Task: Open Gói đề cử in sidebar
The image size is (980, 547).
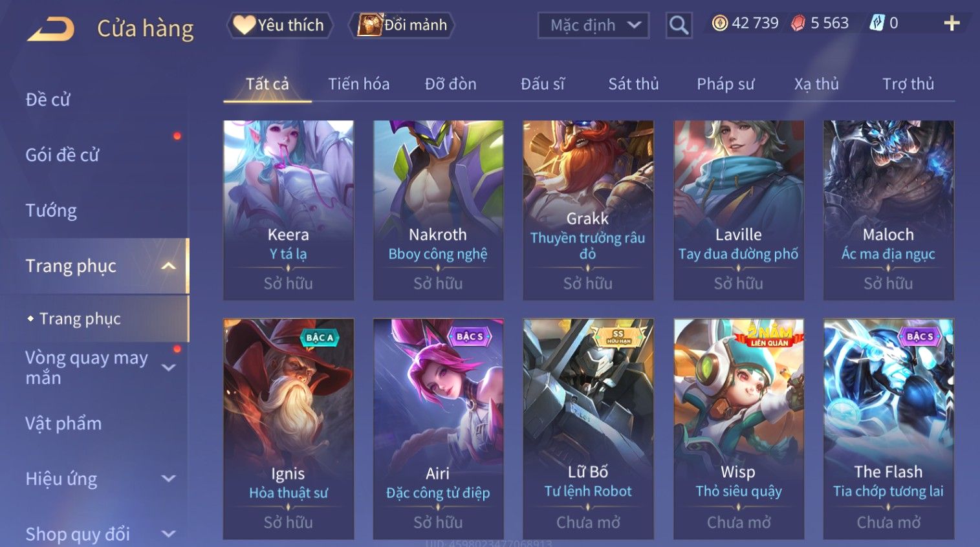Action: (62, 155)
